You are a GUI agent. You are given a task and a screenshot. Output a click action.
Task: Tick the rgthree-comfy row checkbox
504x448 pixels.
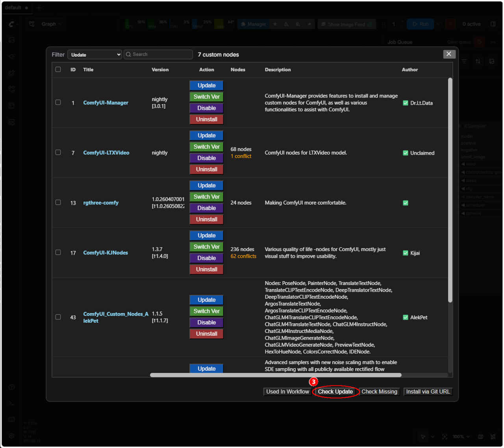tap(58, 202)
